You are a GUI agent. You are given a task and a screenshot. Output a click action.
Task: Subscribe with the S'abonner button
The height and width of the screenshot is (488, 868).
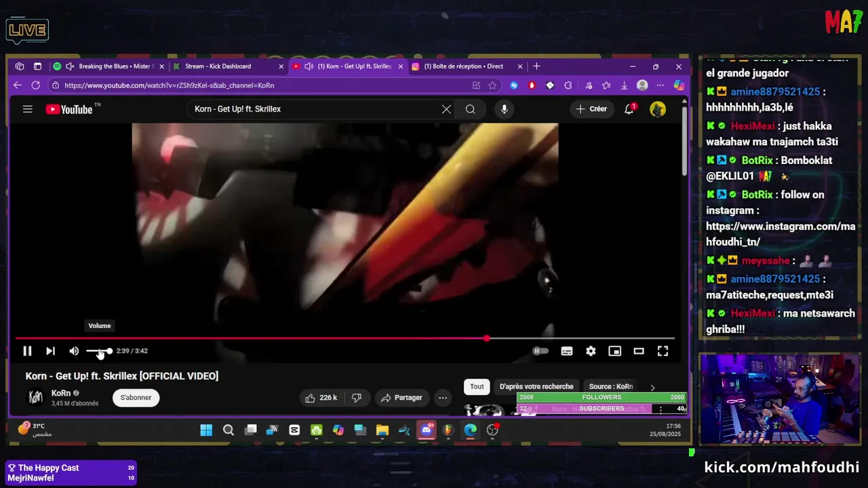tap(136, 398)
